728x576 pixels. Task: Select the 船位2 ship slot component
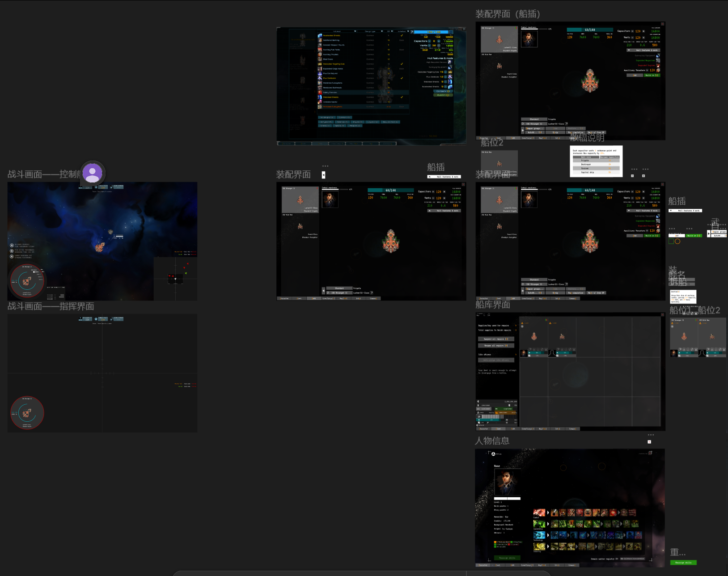tap(712, 338)
